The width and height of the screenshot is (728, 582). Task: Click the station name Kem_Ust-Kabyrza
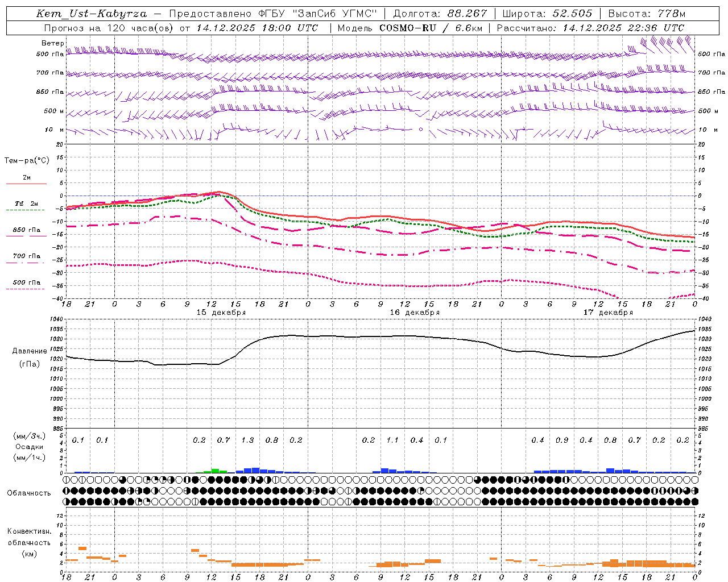tap(93, 14)
